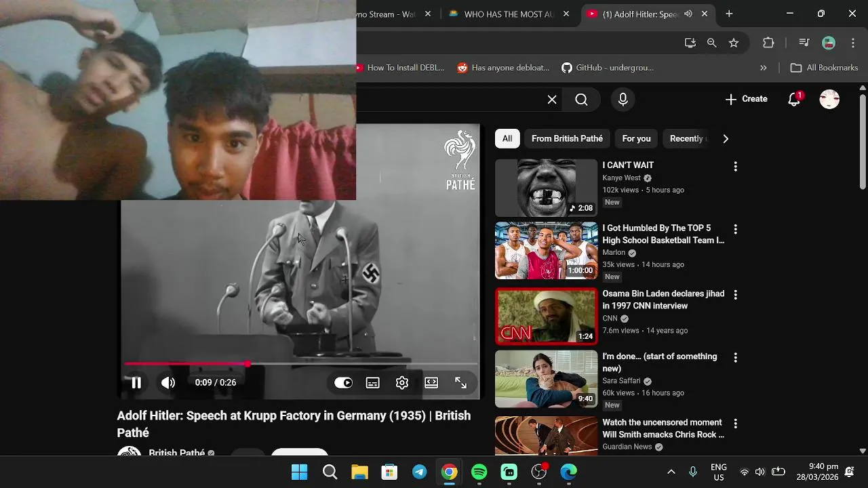This screenshot has height=488, width=868.
Task: Open the All Bookmarks folder
Action: [x=825, y=68]
